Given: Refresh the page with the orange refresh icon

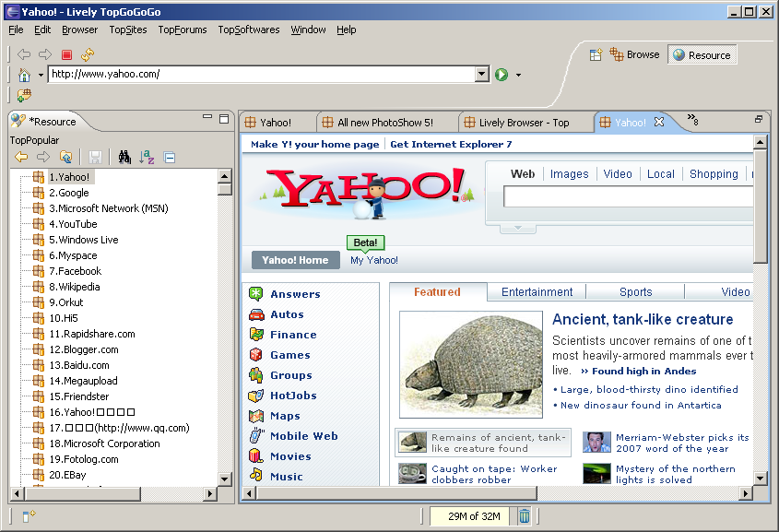Looking at the screenshot, I should (x=88, y=54).
